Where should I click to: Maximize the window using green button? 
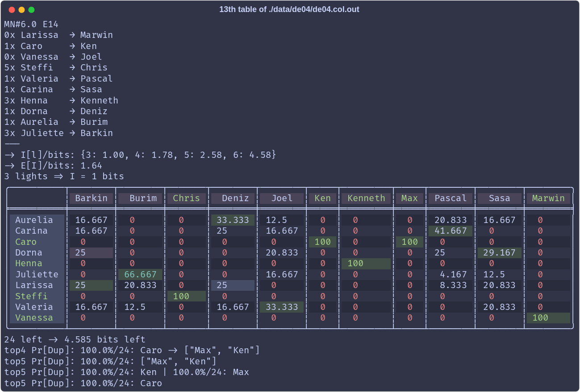pyautogui.click(x=31, y=10)
